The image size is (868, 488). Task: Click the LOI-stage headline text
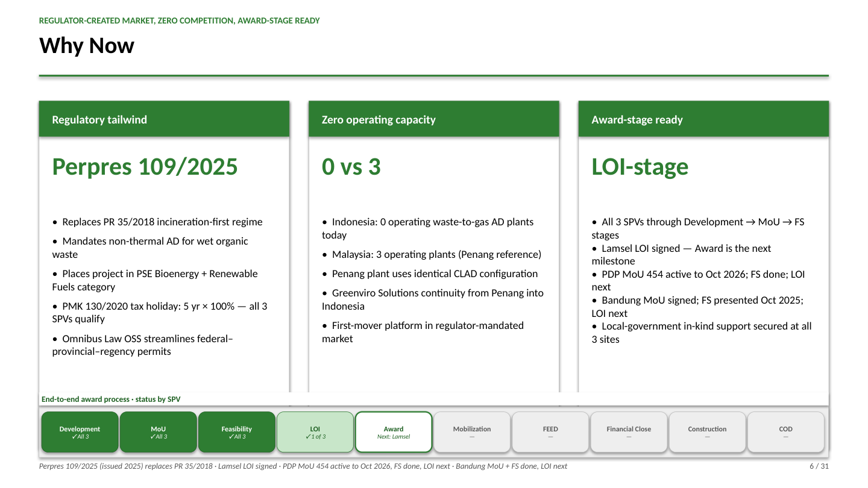pyautogui.click(x=640, y=167)
